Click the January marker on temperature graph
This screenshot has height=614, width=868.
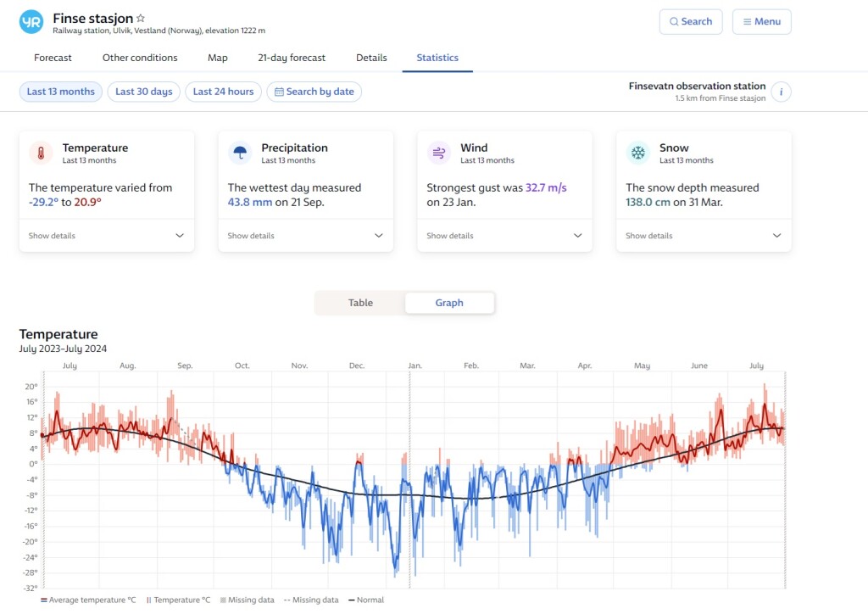pos(415,366)
